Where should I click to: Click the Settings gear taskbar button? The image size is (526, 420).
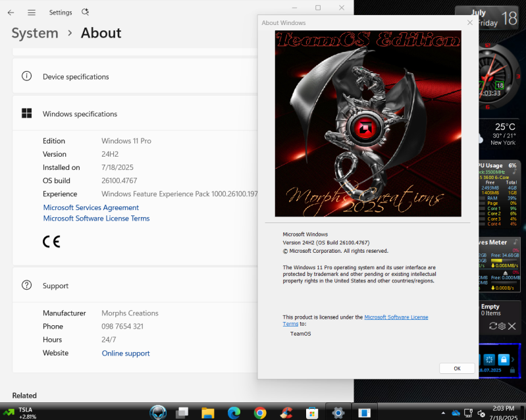[338, 413]
